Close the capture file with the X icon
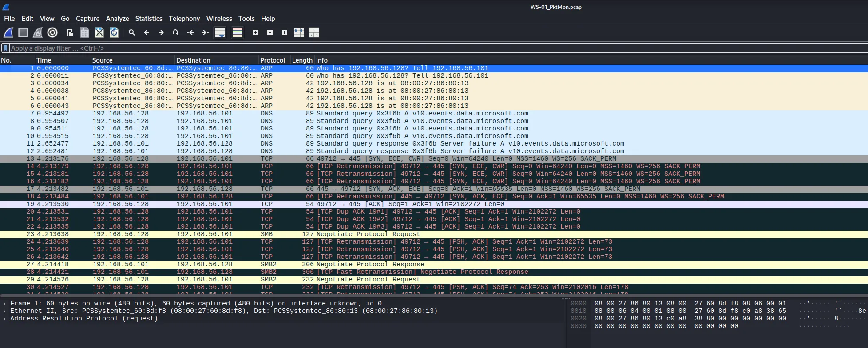868x348 pixels. 99,32
